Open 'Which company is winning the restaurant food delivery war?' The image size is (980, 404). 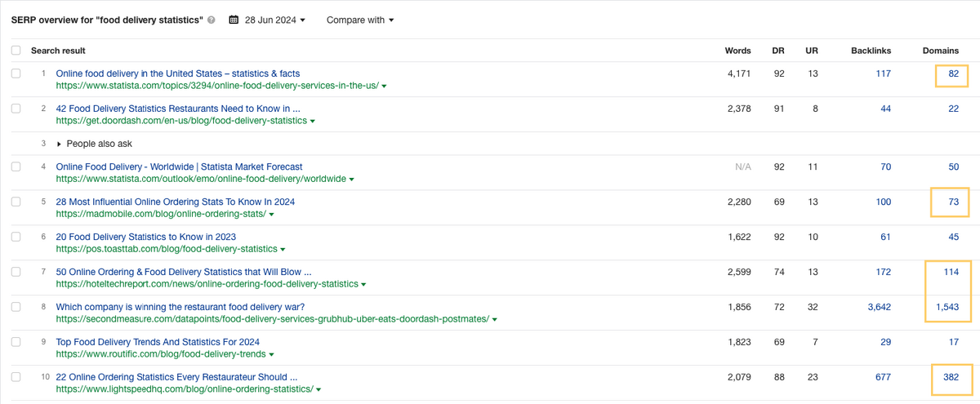[180, 307]
